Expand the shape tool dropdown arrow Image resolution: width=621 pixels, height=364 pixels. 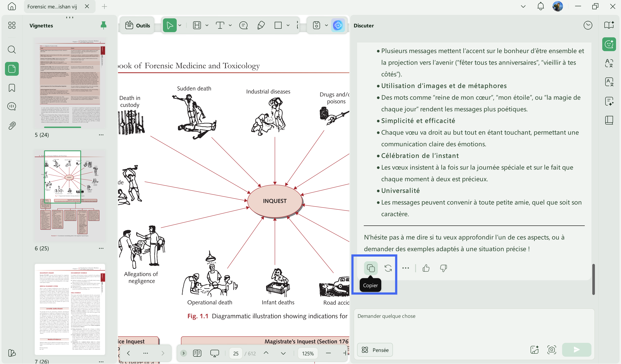(x=288, y=25)
